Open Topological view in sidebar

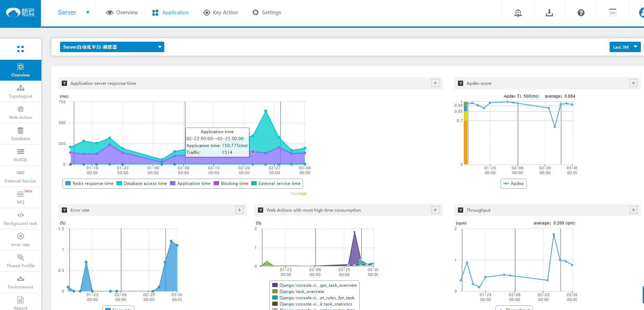click(x=20, y=92)
